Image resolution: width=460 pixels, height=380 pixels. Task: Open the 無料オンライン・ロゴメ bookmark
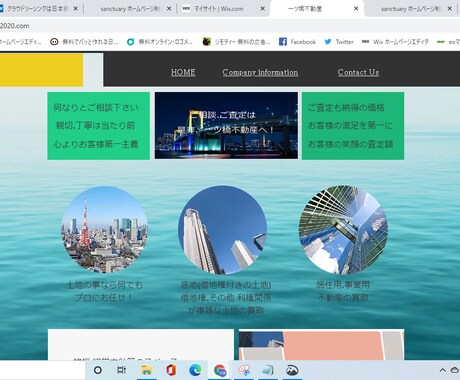point(160,42)
